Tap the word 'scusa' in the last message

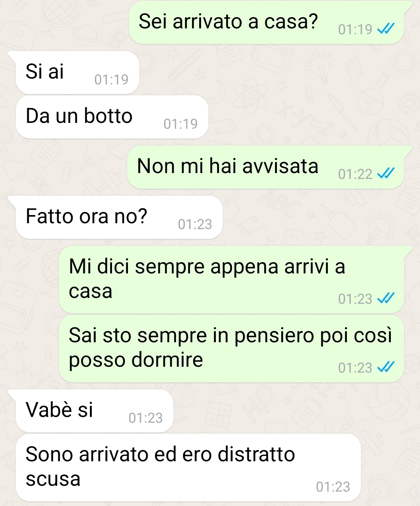click(53, 479)
